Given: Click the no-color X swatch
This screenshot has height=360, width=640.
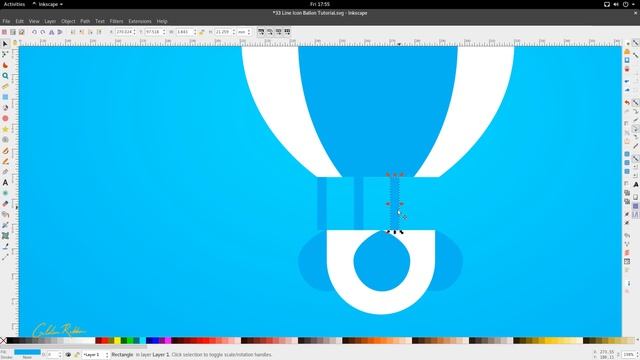Looking at the screenshot, I should 3,340.
